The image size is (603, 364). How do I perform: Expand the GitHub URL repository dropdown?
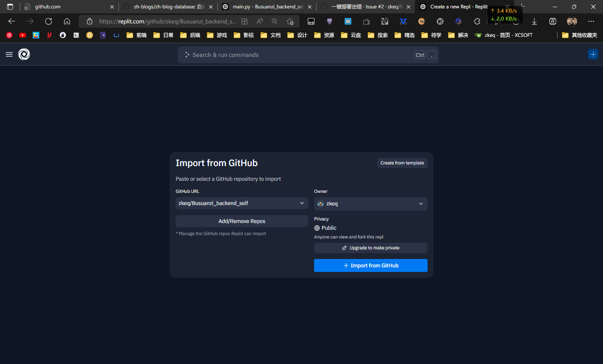click(301, 203)
